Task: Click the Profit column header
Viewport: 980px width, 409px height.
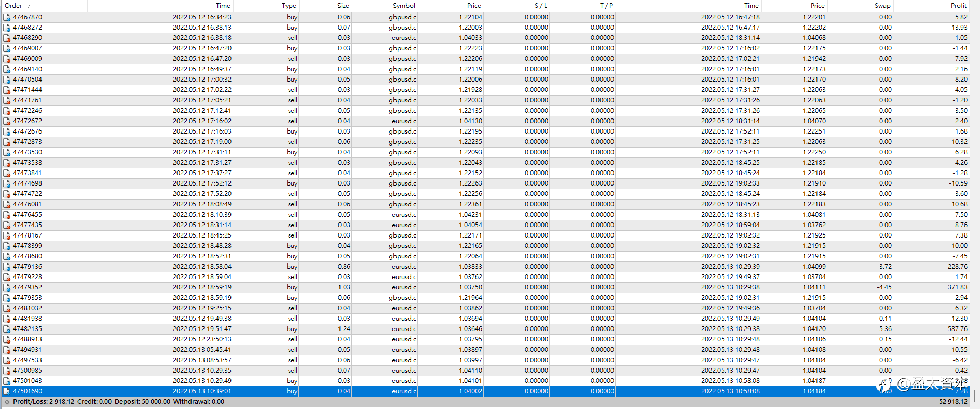Action: (959, 6)
